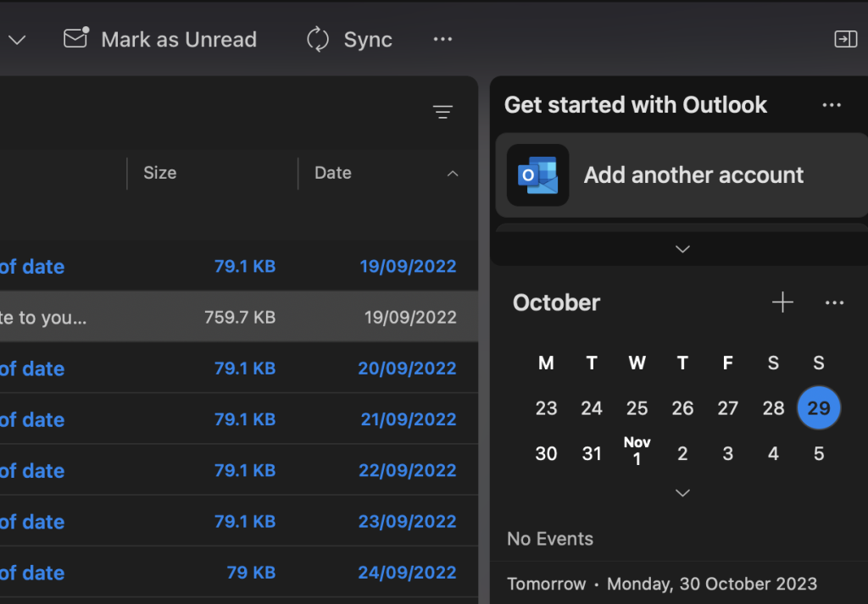868x604 pixels.
Task: Click the Outlook logo icon
Action: click(x=537, y=175)
